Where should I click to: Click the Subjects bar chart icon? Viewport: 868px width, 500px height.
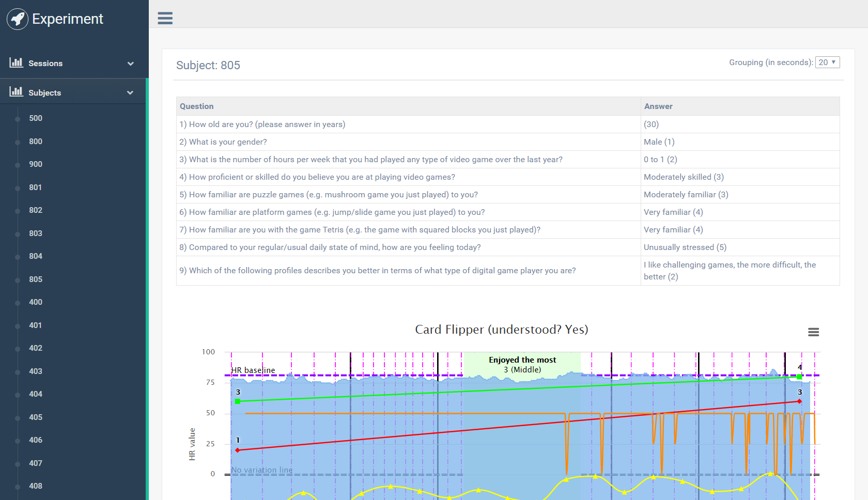pos(16,92)
